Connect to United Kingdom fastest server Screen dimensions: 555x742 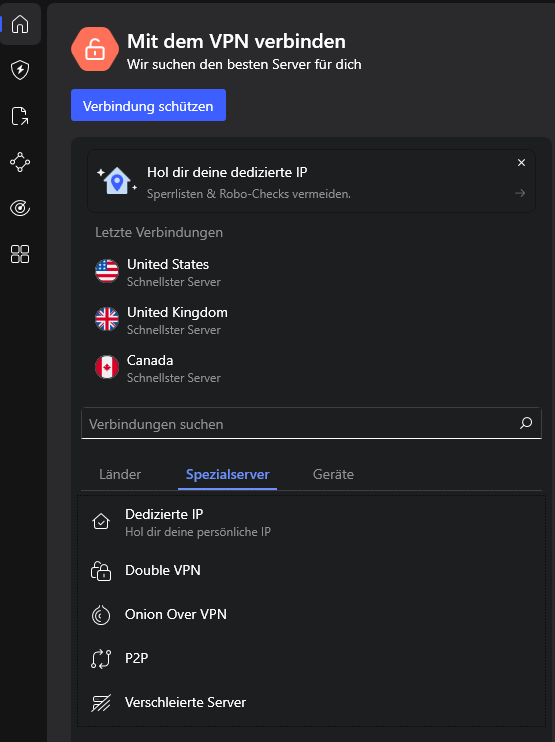click(312, 320)
